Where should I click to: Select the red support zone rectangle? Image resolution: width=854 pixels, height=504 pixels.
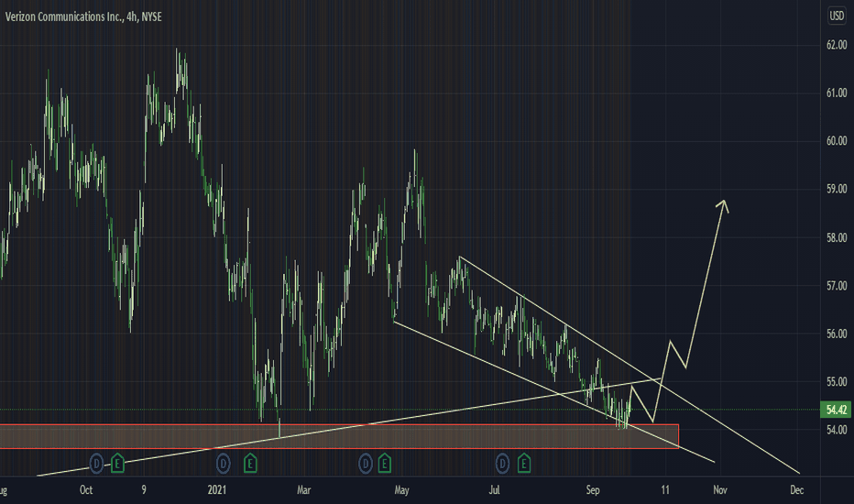[339, 436]
